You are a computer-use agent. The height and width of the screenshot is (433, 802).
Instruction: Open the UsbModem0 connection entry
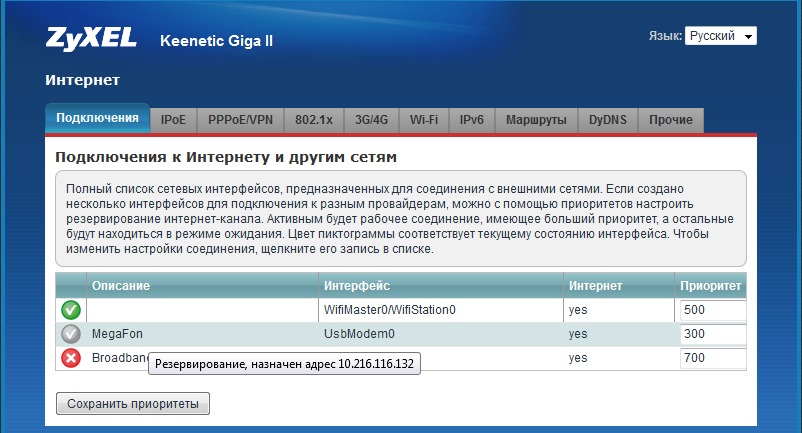point(360,334)
